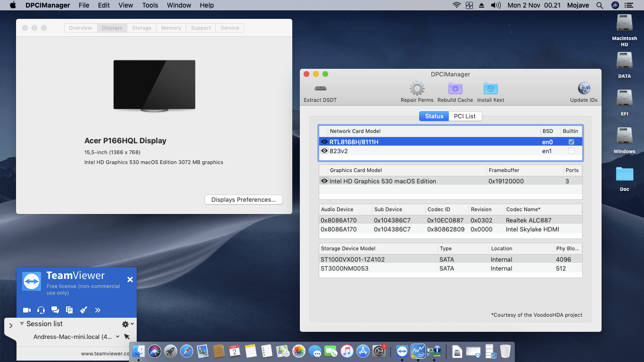Screen dimensions: 644x362
Task: Start video in the TeamViewer panel
Action: [27, 310]
